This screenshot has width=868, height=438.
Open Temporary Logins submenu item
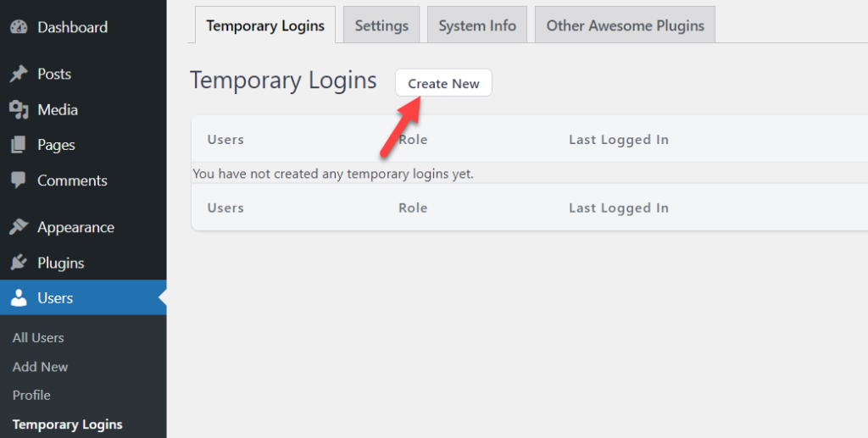[68, 424]
